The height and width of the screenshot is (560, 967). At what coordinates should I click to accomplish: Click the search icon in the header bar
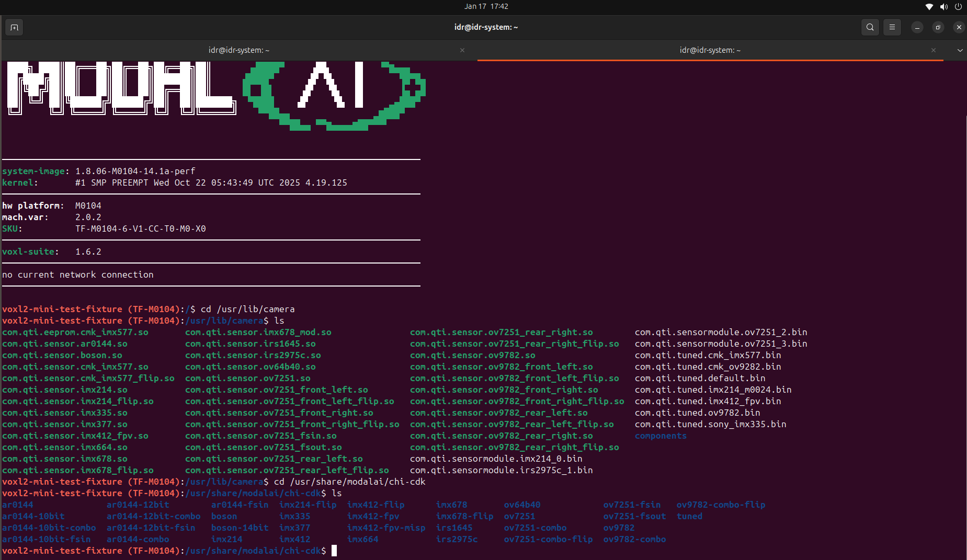tap(870, 27)
